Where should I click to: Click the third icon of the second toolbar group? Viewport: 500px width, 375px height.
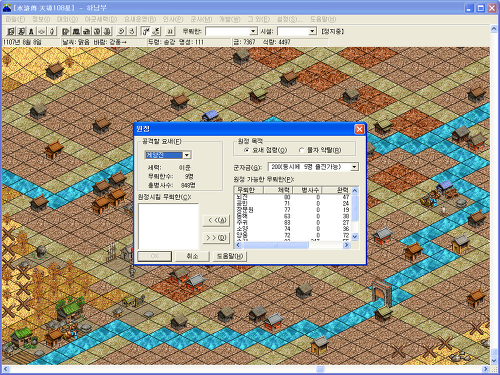[86, 31]
